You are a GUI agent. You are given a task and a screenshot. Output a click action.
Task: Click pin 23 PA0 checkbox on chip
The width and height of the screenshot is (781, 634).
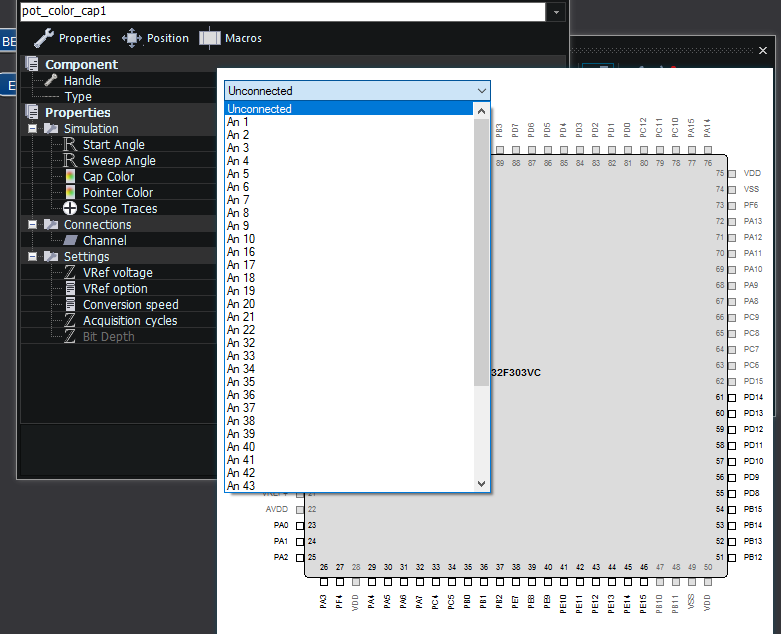[x=300, y=525]
